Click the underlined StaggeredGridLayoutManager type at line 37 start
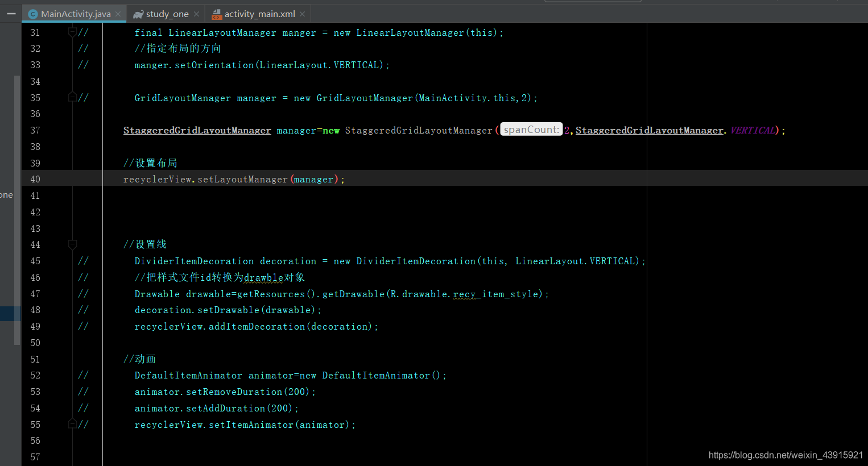868x466 pixels. point(197,130)
